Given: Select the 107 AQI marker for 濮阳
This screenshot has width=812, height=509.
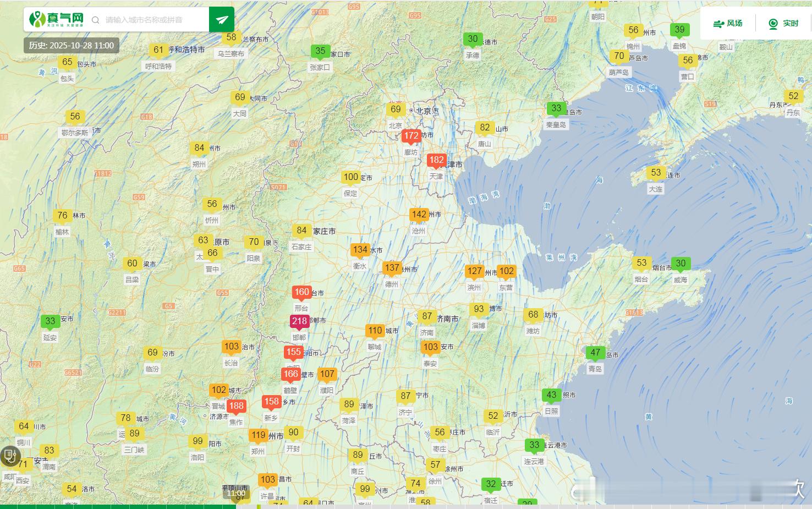Looking at the screenshot, I should 327,375.
